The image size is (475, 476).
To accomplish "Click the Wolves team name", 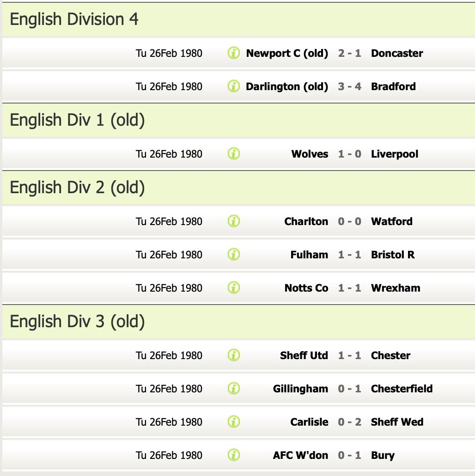I will point(310,154).
